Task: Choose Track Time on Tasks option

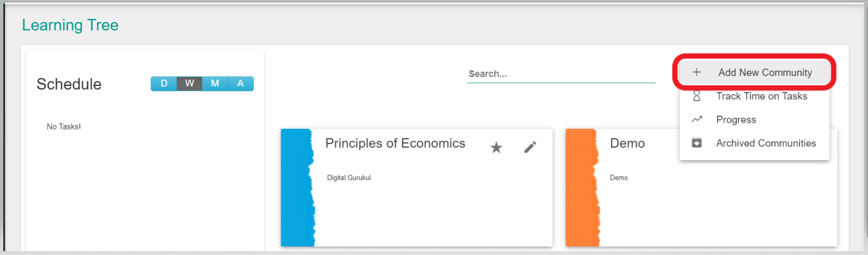Action: coord(761,96)
